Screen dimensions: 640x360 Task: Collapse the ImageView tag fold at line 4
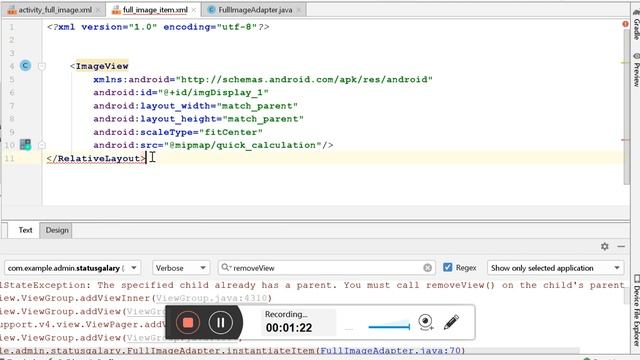click(x=42, y=66)
